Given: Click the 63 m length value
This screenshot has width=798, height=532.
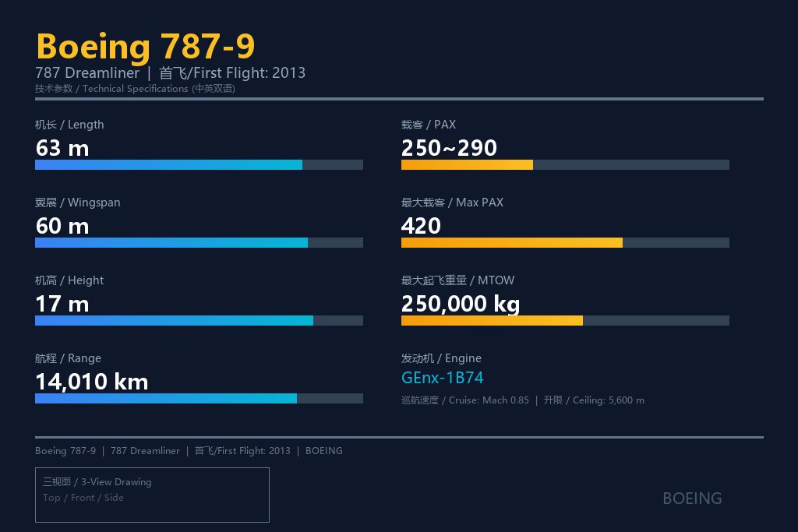Looking at the screenshot, I should pos(62,149).
